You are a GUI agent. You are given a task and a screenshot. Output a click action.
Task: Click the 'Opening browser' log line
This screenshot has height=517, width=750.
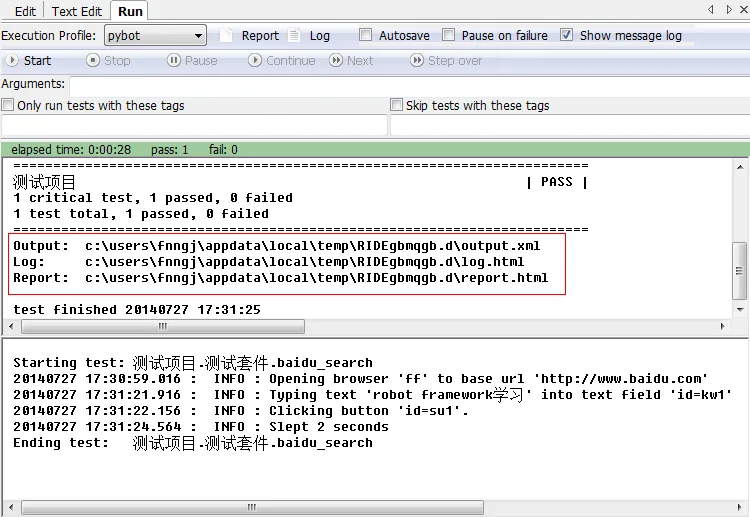360,379
